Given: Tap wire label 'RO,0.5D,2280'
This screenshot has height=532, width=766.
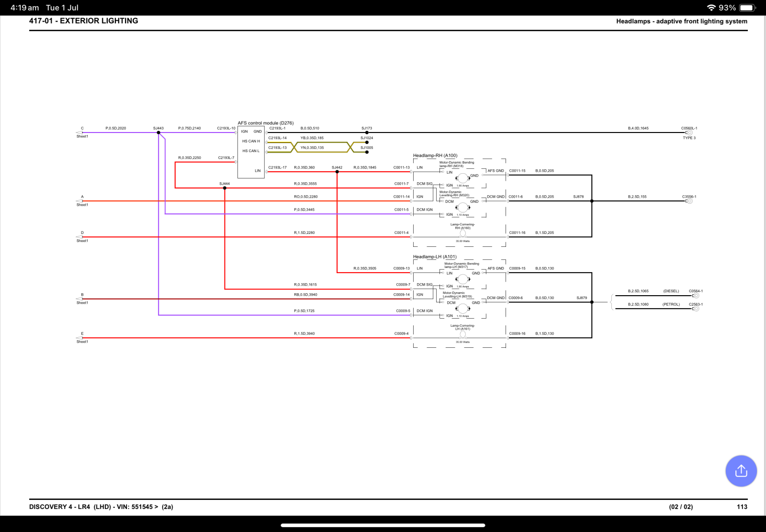Looking at the screenshot, I should pos(305,197).
